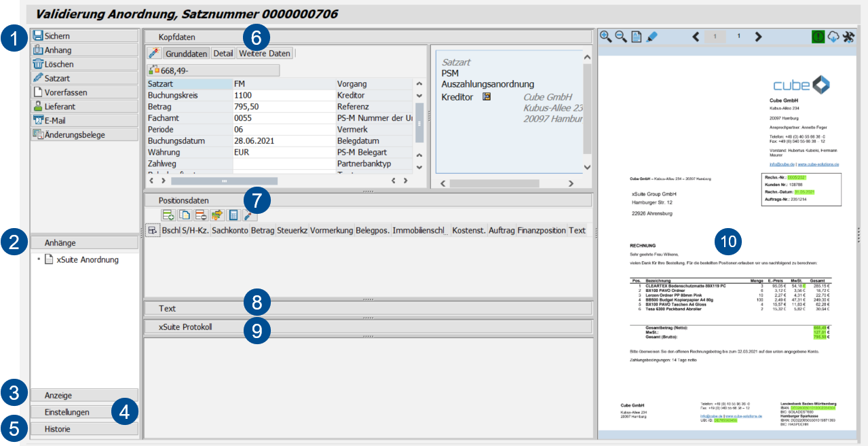Click the Sichern button
868x446 pixels.
(x=57, y=36)
